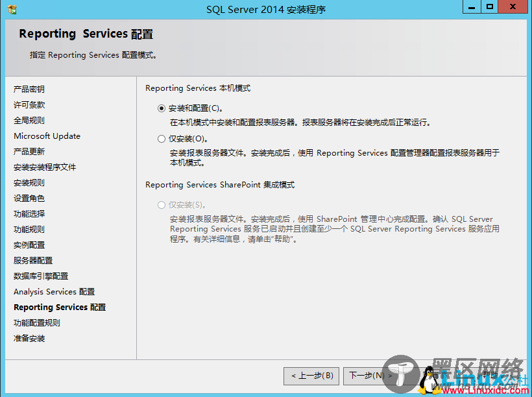Continue with the 下一步(N) button
Viewport: 532px width, 397px height.
point(371,376)
